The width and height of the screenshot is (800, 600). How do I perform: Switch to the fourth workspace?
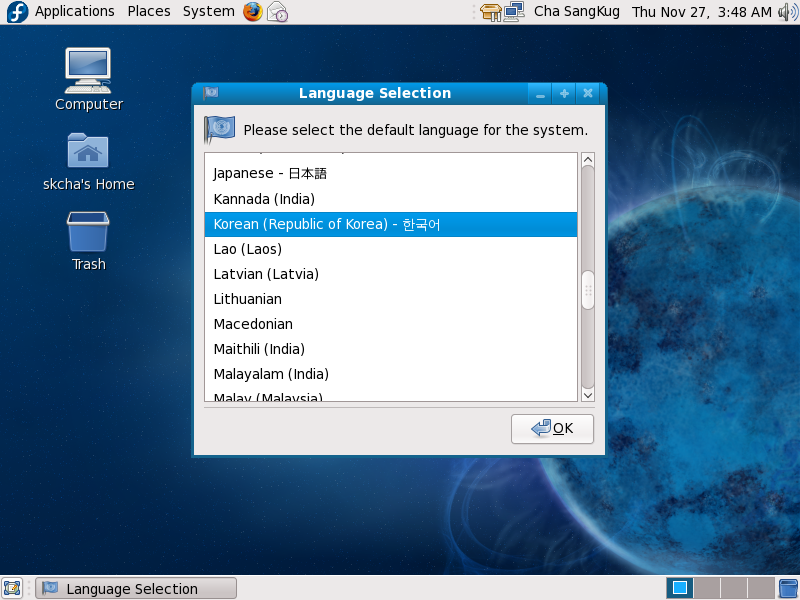coord(761,588)
